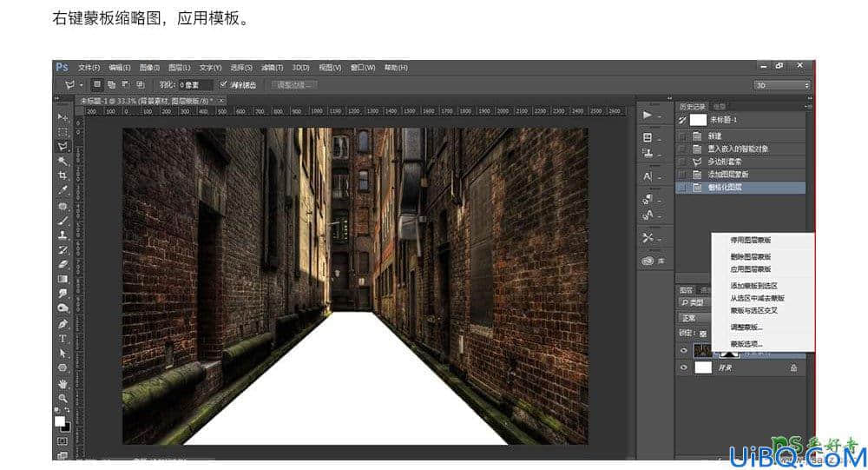Select the 背景 layer thumbnail
This screenshot has height=470, width=868.
pyautogui.click(x=703, y=367)
